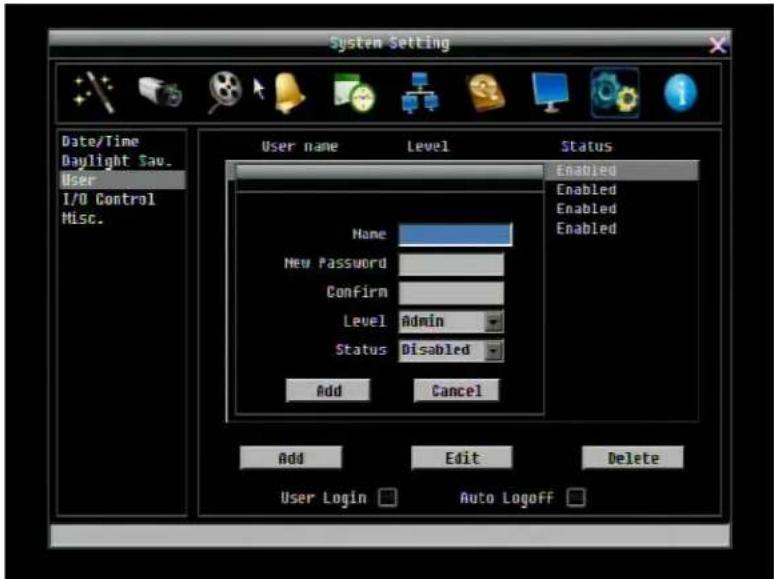
Task: Focus the Confirm password field
Action: pos(451,293)
